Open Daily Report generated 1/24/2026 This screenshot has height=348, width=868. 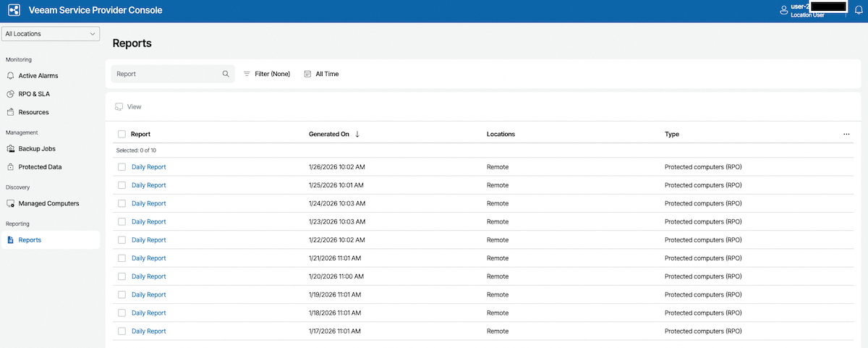pos(148,203)
